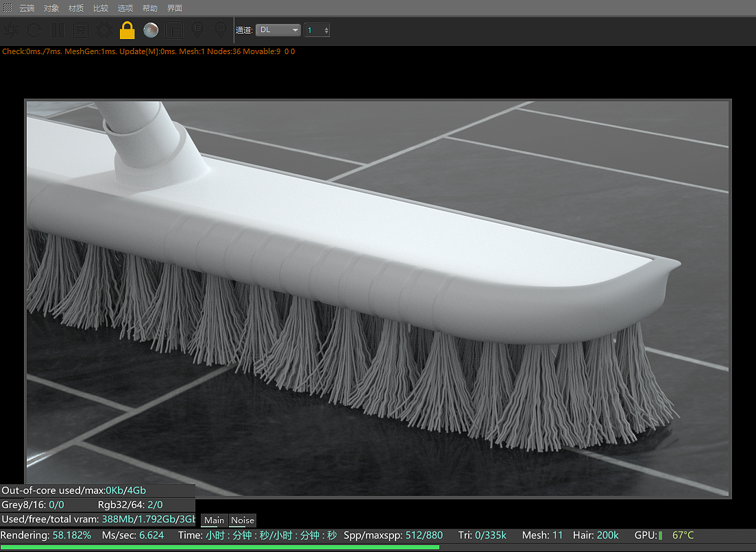
Task: Click the green render progress bar
Action: (x=220, y=547)
